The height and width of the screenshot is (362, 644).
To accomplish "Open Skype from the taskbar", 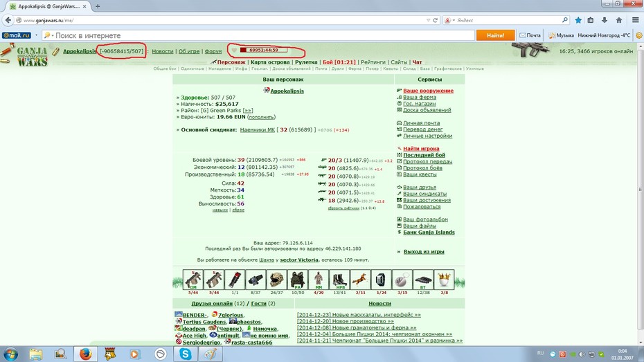I will pos(185,354).
